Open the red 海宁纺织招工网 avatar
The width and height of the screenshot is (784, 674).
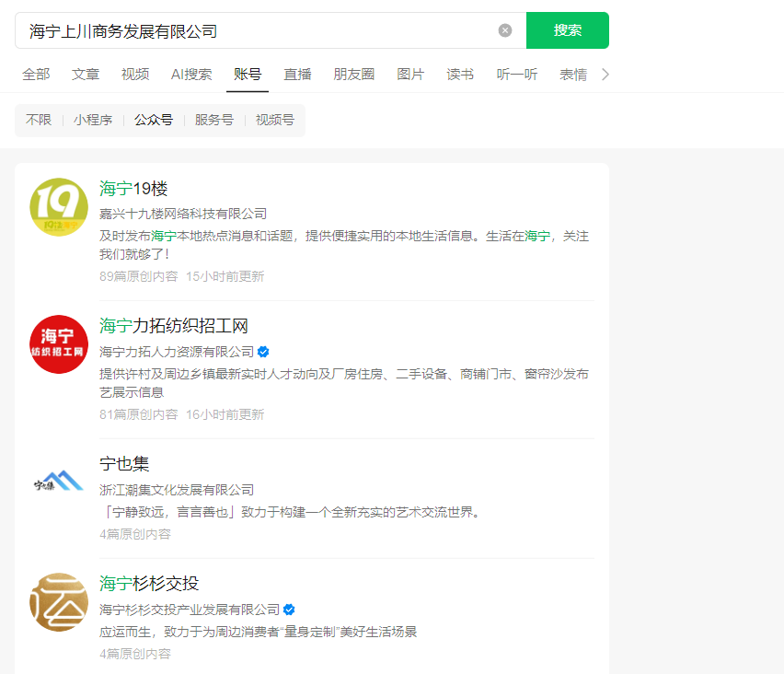pos(59,344)
